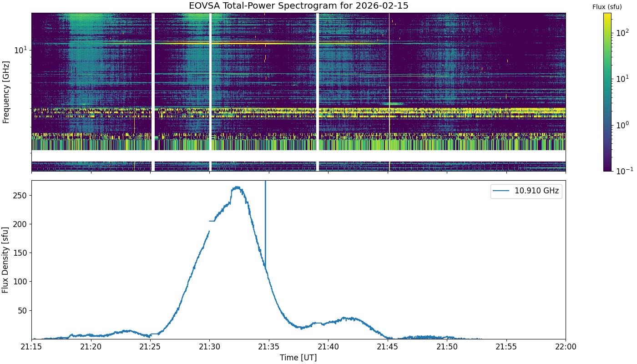Click the spectrogram title for 2026-02-15
637x364 pixels.
[x=298, y=6]
